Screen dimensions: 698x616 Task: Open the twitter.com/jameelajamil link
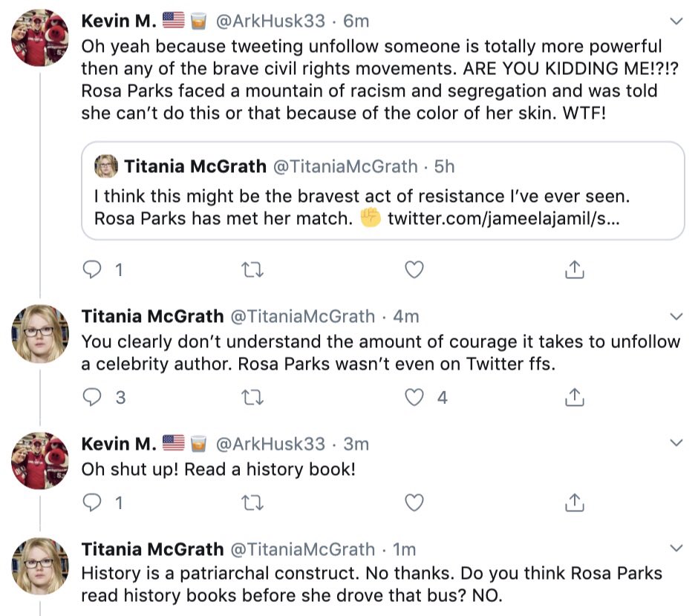point(503,218)
